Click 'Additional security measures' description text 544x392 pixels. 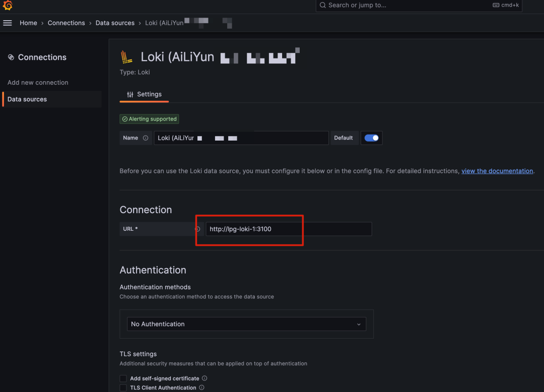point(214,364)
